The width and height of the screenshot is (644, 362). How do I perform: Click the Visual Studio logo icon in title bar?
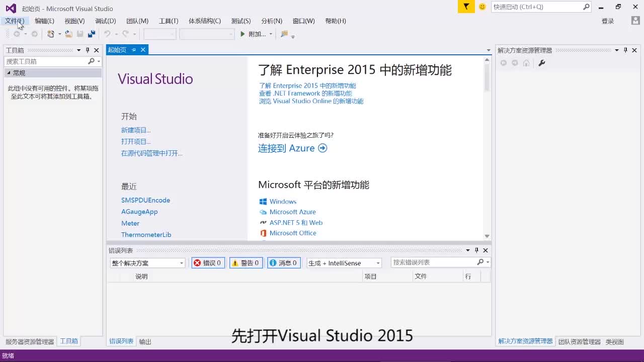pyautogui.click(x=11, y=8)
